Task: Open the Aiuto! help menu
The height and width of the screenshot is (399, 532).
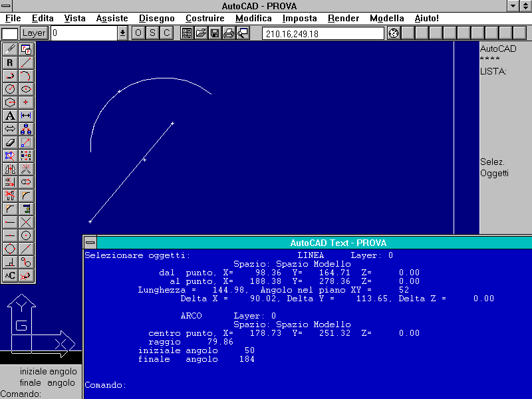Action: (x=426, y=19)
